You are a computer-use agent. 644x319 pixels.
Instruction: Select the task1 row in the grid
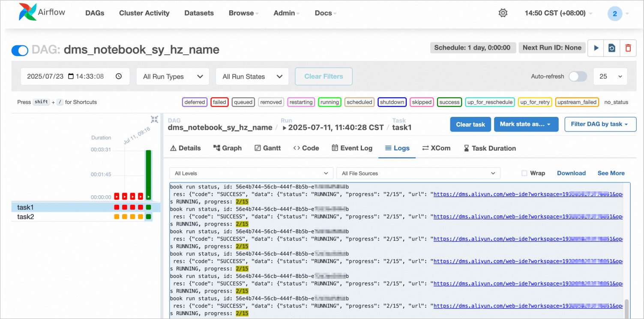(86, 207)
